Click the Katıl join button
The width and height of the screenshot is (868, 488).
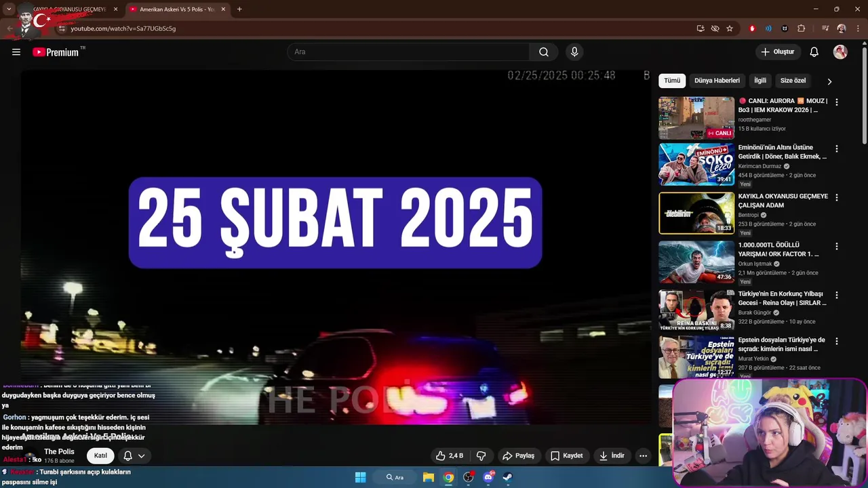pyautogui.click(x=100, y=455)
